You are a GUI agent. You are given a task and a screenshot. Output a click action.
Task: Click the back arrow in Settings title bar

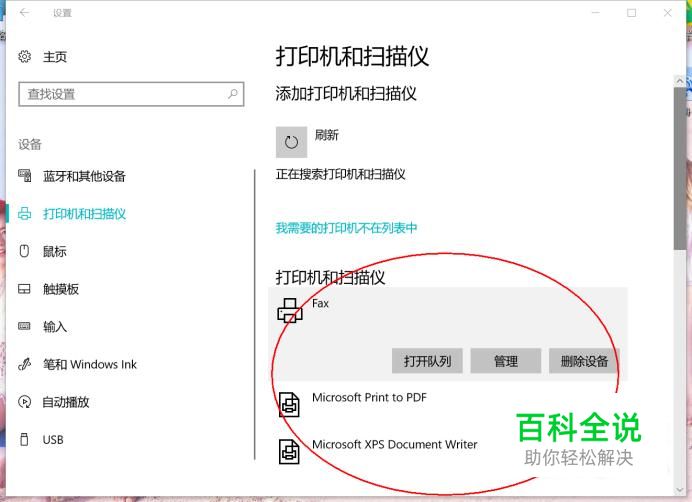(24, 12)
